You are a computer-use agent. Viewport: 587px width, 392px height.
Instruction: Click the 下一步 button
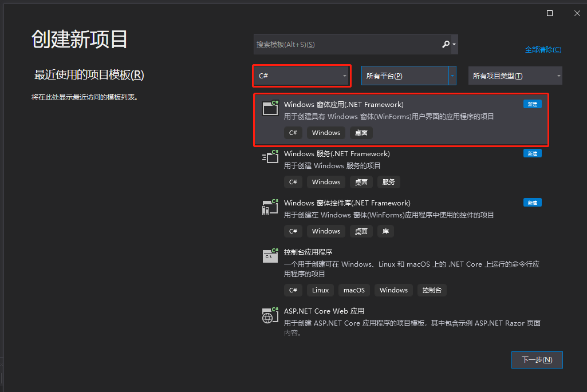[x=537, y=360]
